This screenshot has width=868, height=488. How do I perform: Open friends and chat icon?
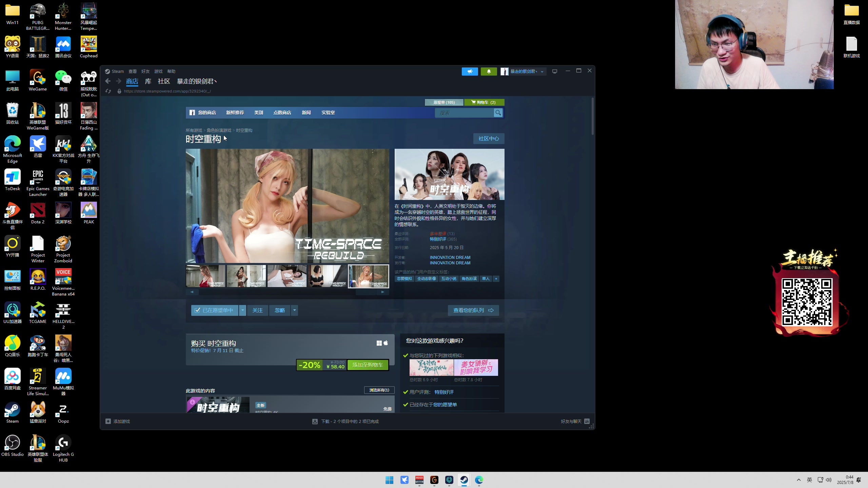coord(587,421)
